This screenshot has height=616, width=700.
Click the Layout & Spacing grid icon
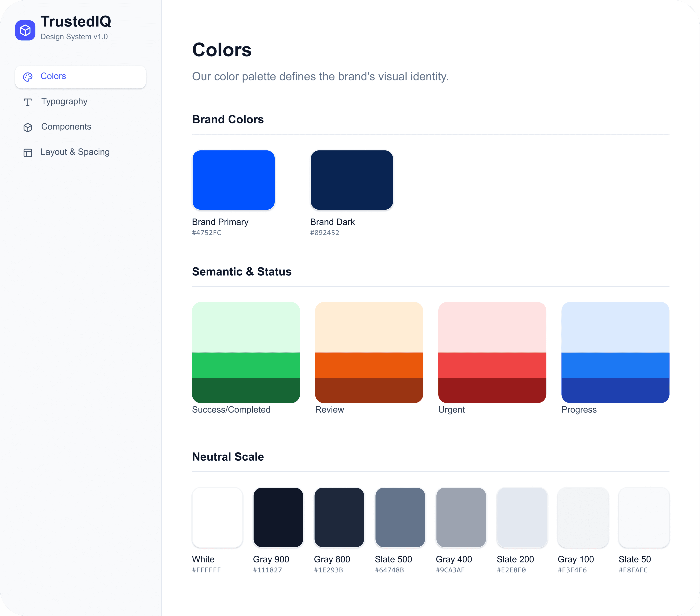[x=28, y=153]
